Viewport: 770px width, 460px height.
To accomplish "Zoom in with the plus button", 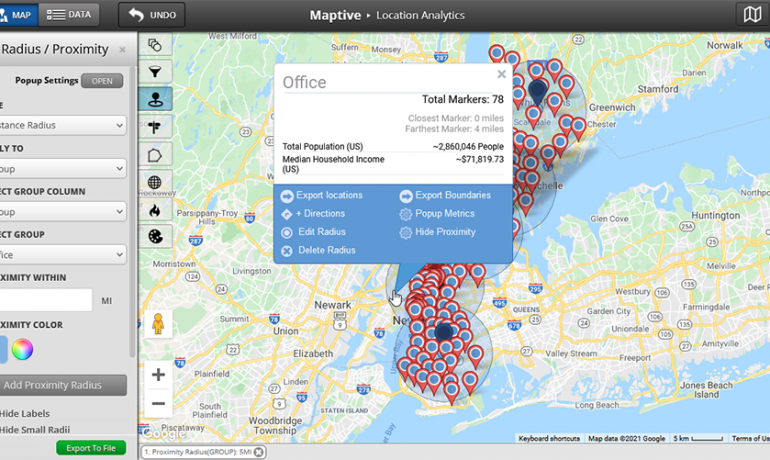I will point(158,375).
